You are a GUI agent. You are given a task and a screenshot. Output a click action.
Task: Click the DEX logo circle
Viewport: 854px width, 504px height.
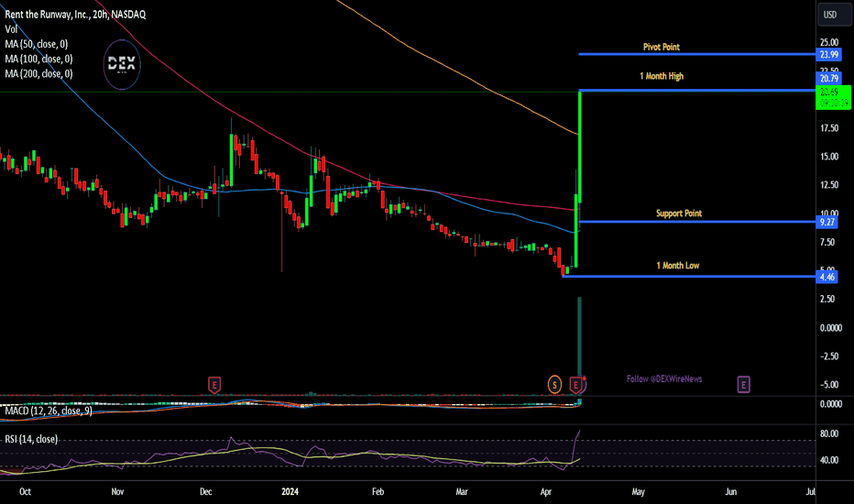pos(122,64)
